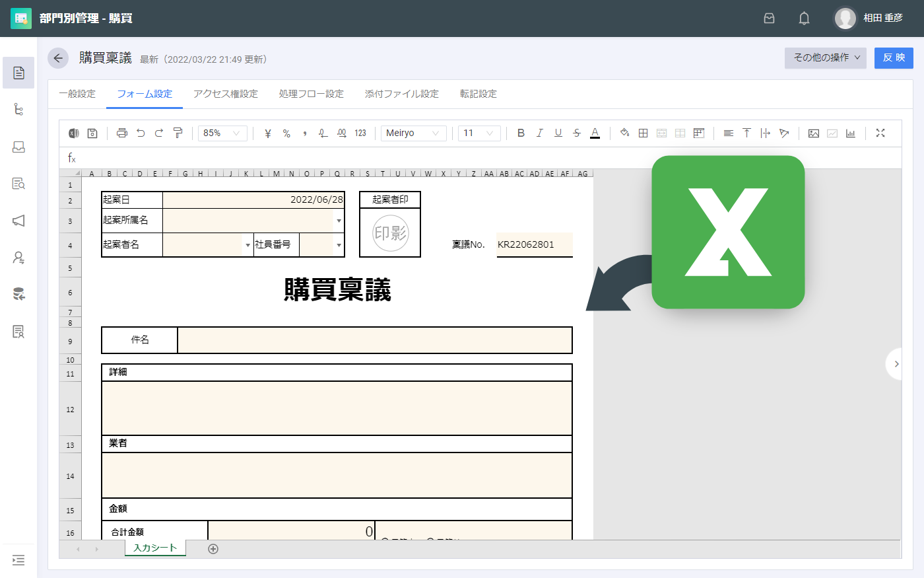The height and width of the screenshot is (578, 924).
Task: Open the user transfer icon in sidebar
Action: click(x=18, y=258)
